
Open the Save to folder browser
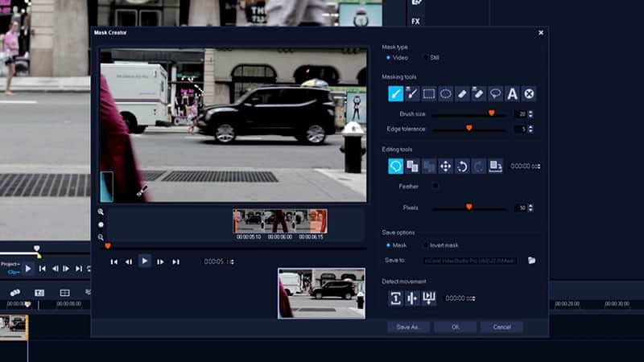(x=531, y=261)
